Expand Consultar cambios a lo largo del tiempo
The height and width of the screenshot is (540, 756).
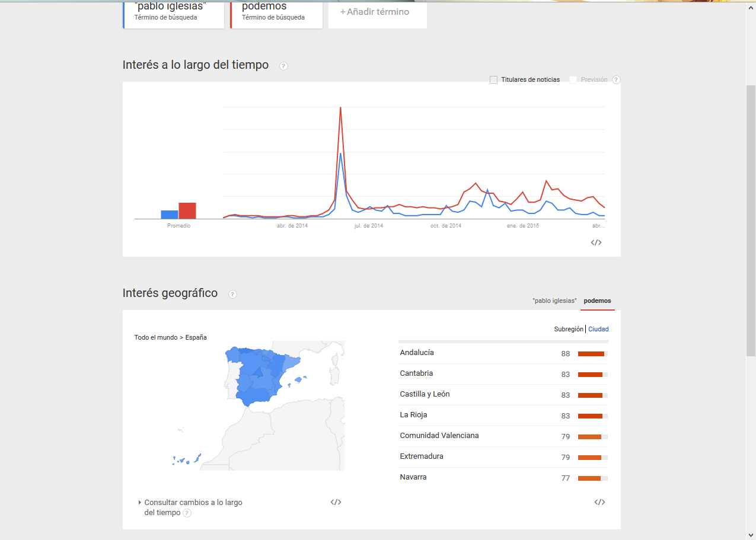coord(190,507)
